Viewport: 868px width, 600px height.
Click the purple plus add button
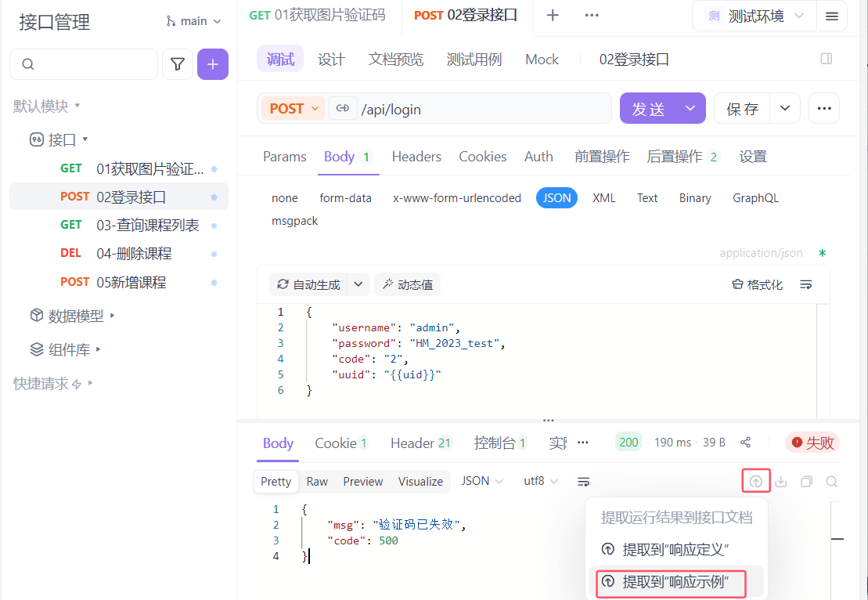point(213,64)
